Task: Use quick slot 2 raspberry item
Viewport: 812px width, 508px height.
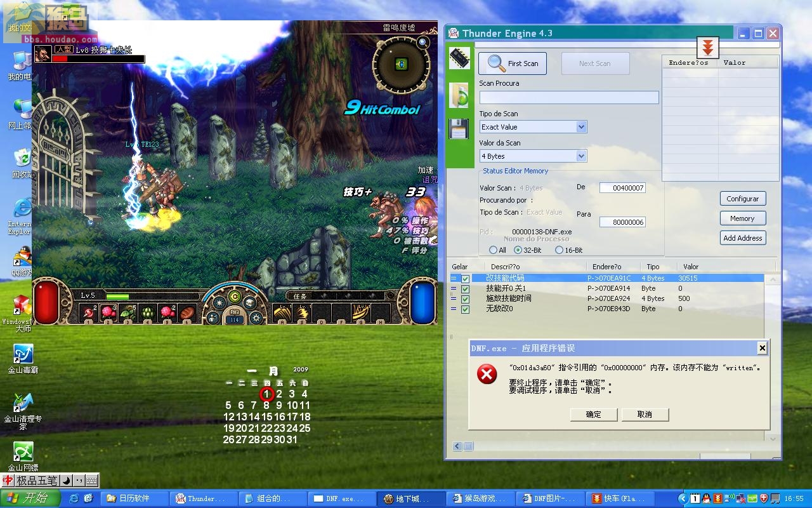Action: 107,313
